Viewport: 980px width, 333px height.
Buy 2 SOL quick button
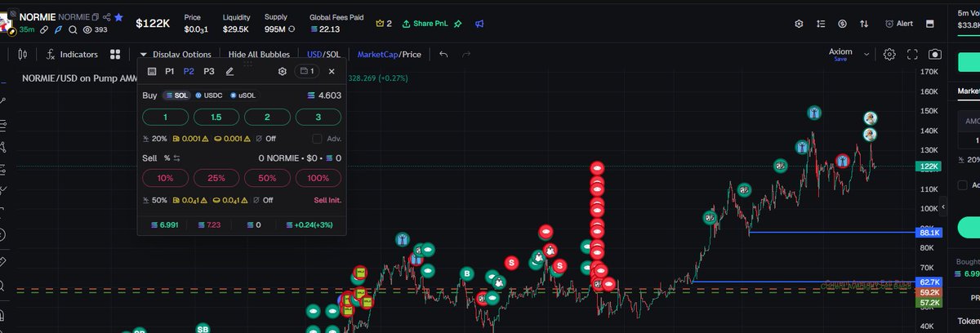tap(267, 118)
